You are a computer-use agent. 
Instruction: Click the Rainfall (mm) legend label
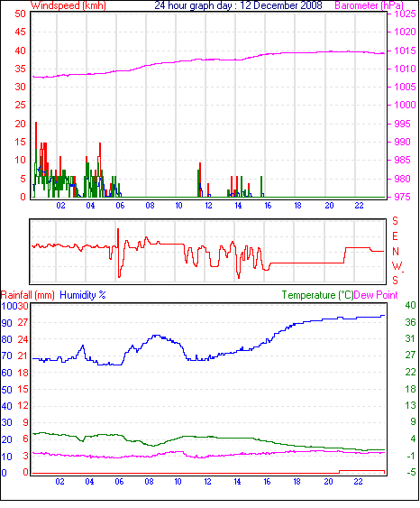28,295
